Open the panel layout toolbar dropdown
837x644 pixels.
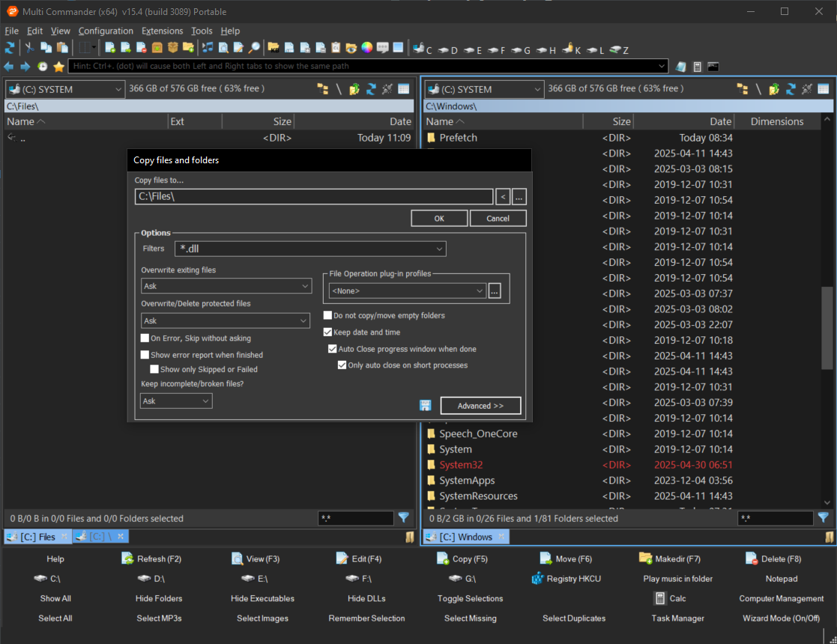click(94, 48)
